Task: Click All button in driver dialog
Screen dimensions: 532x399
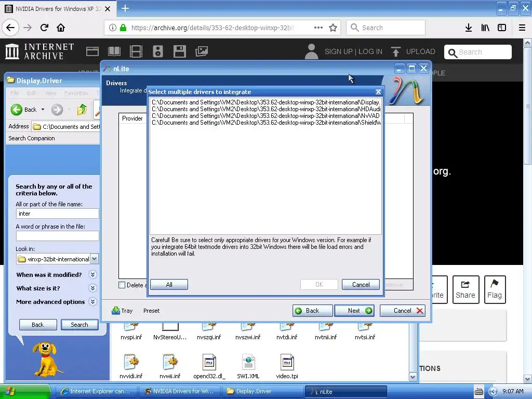Action: pyautogui.click(x=169, y=285)
